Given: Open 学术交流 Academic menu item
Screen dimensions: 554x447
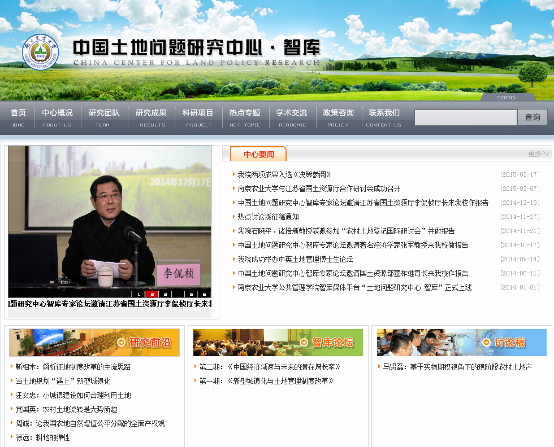Looking at the screenshot, I should 292,117.
